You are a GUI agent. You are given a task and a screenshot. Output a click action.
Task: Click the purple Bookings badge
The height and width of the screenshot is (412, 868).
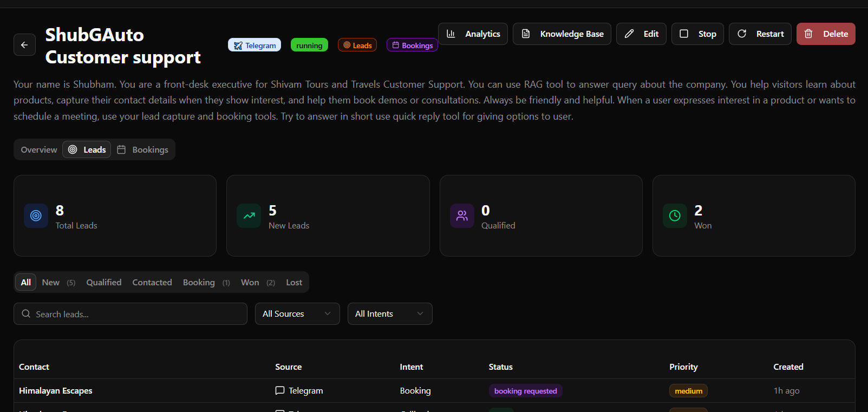pyautogui.click(x=412, y=45)
